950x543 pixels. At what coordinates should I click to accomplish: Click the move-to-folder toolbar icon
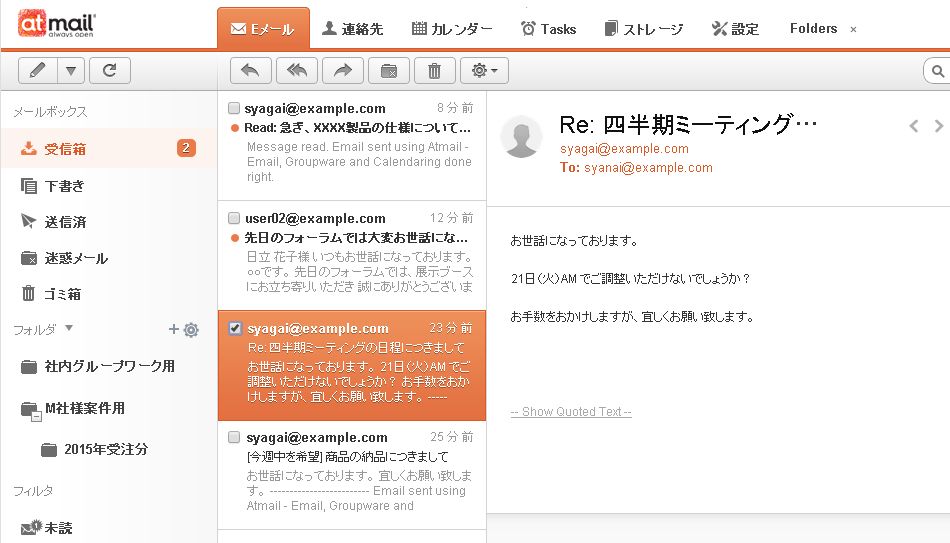point(388,70)
